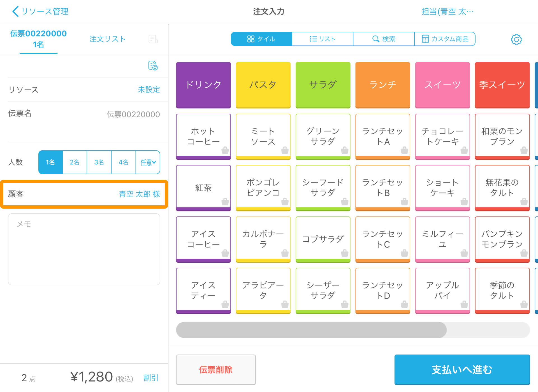Tap the basket icon on パンプキンモンブラン tile
This screenshot has height=392, width=538.
click(x=524, y=253)
